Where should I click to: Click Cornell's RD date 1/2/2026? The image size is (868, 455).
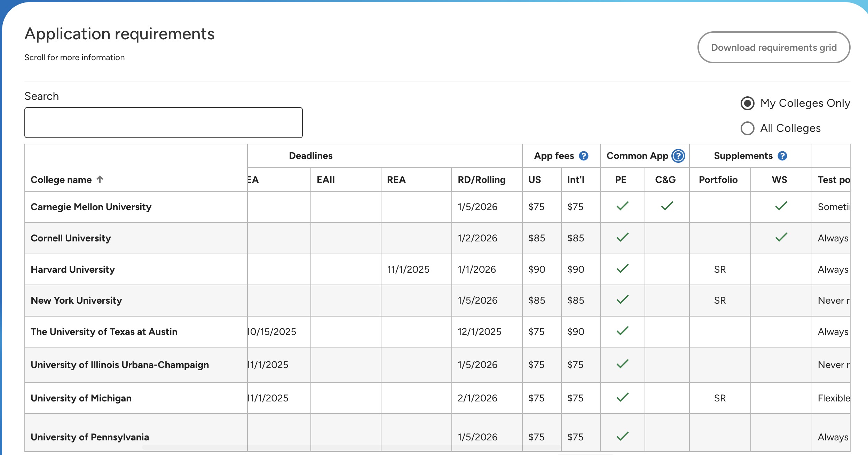tap(478, 238)
